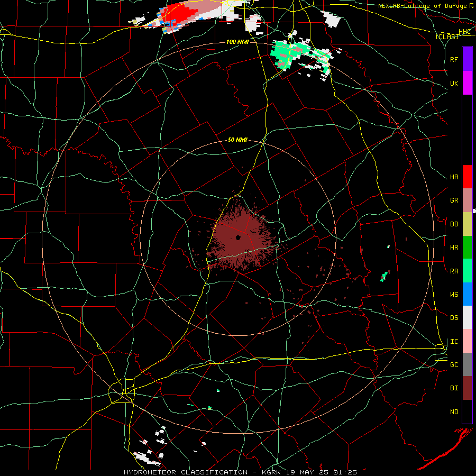476x476 pixels.
Task: Click the 'GC' legend label
Action: pos(454,365)
